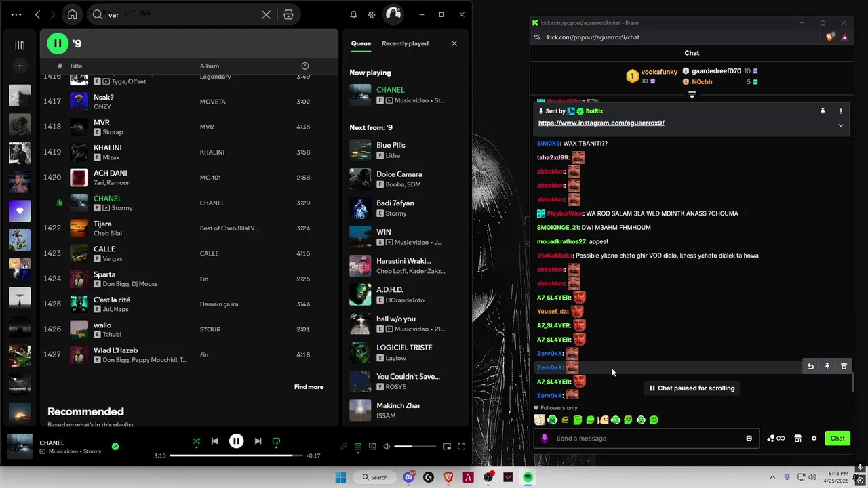Open site settings icon beside kick.com URL
Image resolution: width=868 pixels, height=488 pixels.
pyautogui.click(x=537, y=37)
